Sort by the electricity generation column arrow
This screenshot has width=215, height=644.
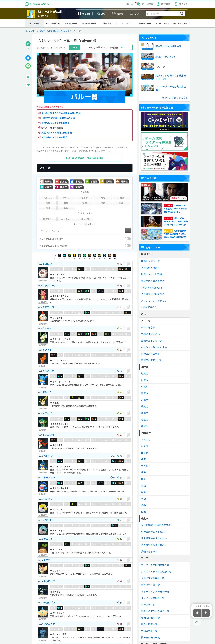[74, 258]
